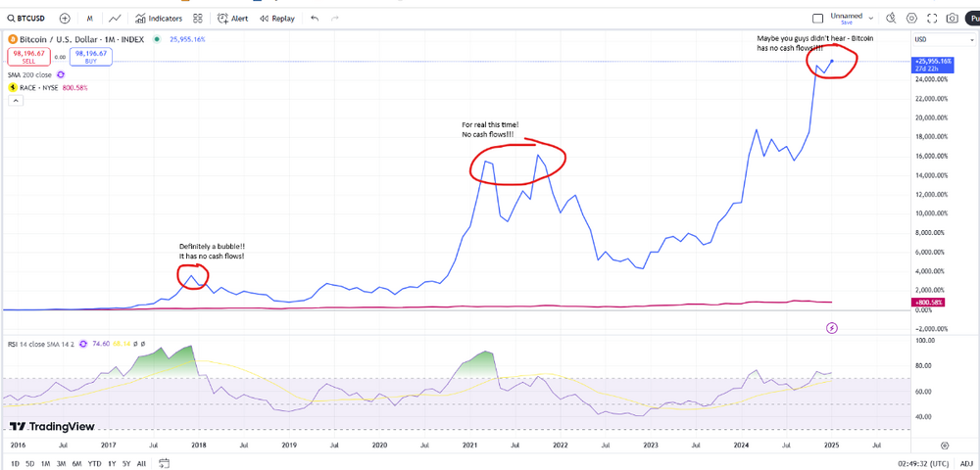Select the SMA 200 close indicator legend
Screen dimensions: 980x470
pyautogui.click(x=29, y=74)
